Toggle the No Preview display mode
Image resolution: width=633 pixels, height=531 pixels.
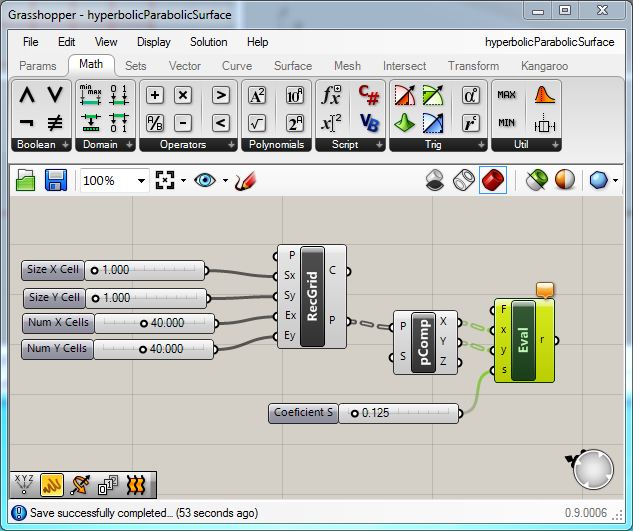(x=435, y=180)
